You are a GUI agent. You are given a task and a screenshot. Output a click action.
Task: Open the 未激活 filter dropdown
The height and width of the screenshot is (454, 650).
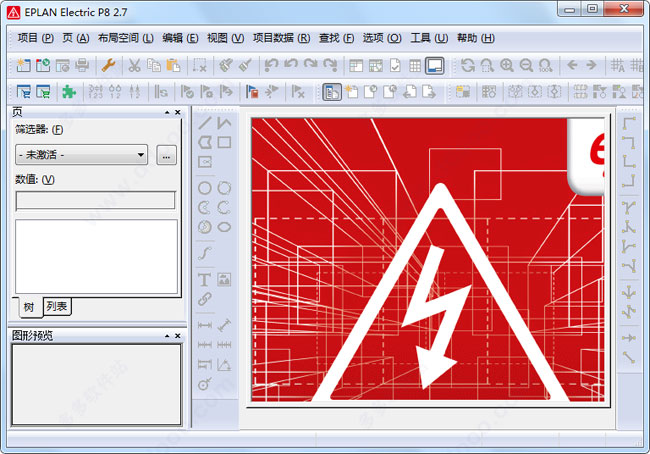pyautogui.click(x=81, y=155)
